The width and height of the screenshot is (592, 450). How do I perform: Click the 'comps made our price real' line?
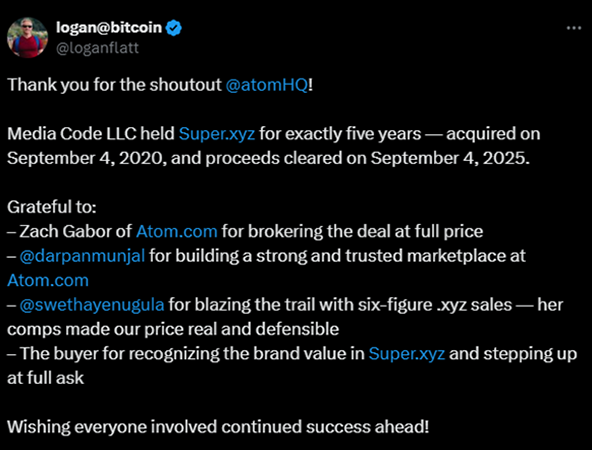pos(173,329)
